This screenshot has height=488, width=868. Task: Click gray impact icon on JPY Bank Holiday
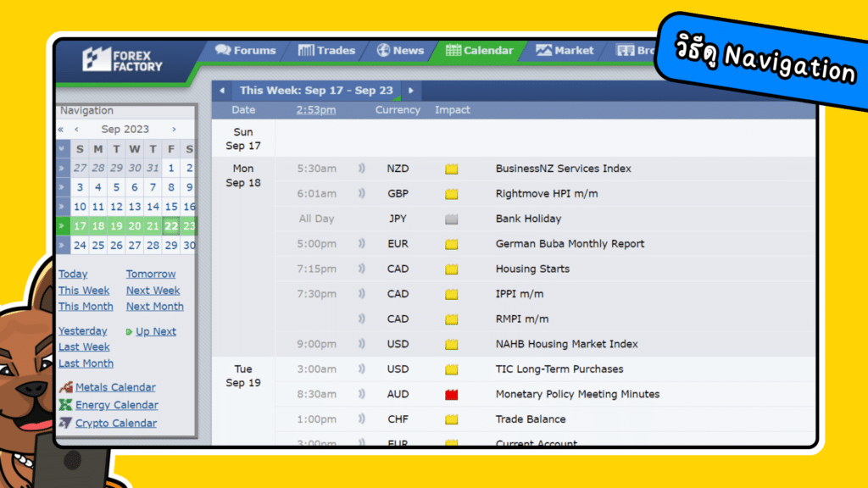tap(450, 219)
